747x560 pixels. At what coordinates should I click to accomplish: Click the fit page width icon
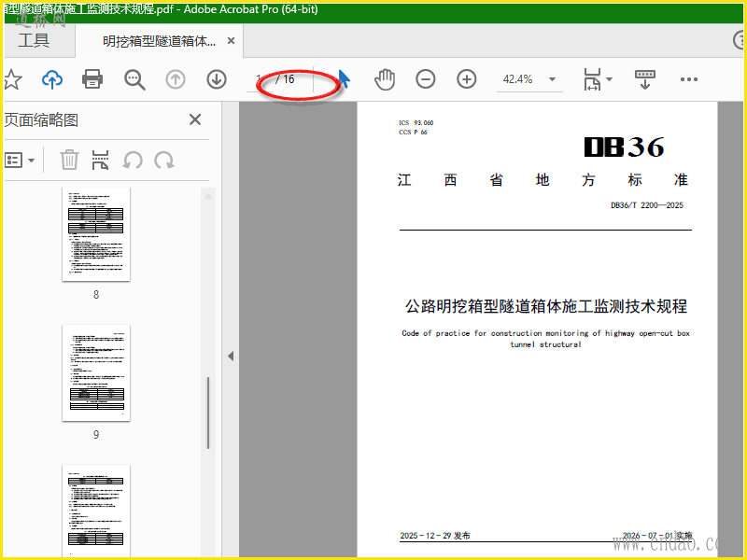pyautogui.click(x=592, y=79)
